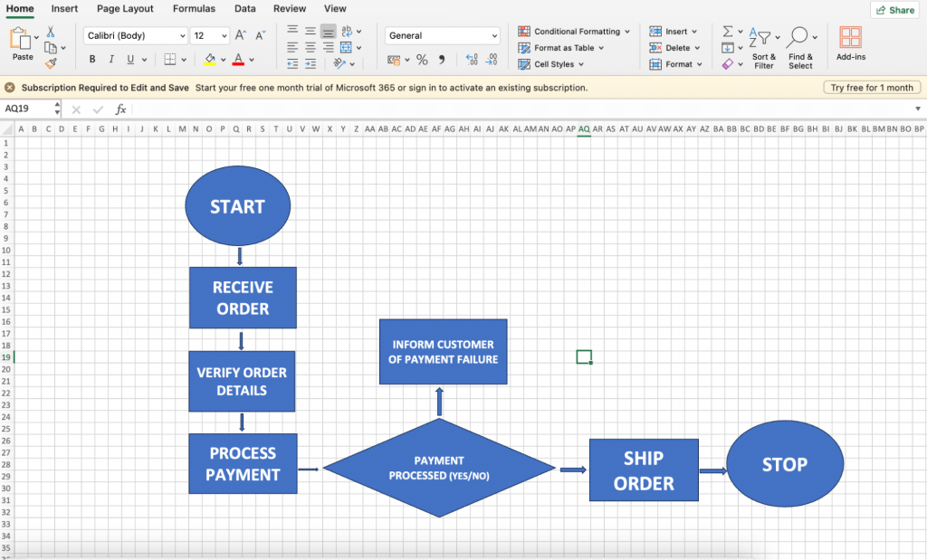Click the Insert Function fx button
927x560 pixels.
[120, 109]
